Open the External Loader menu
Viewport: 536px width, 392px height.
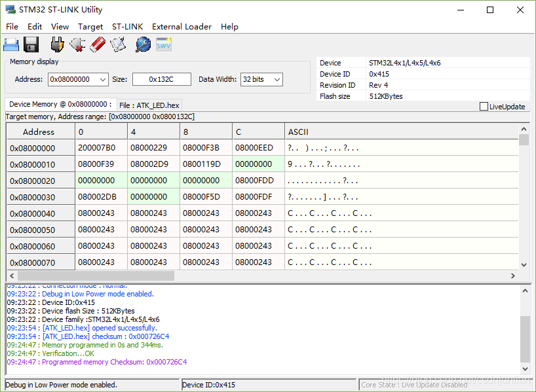click(182, 27)
